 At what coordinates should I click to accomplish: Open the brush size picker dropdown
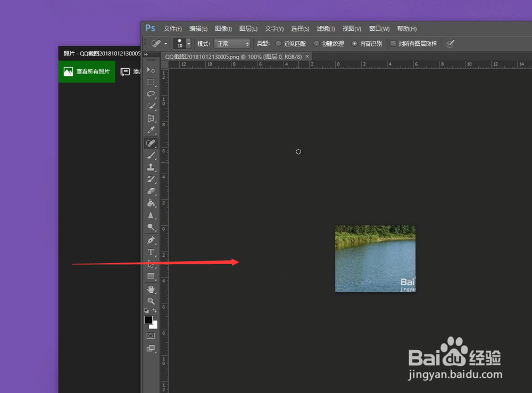[x=189, y=44]
